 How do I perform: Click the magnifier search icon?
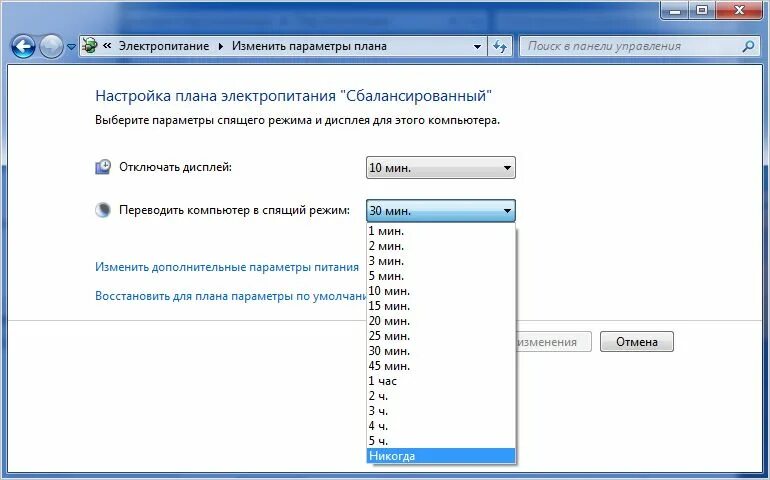tap(748, 46)
